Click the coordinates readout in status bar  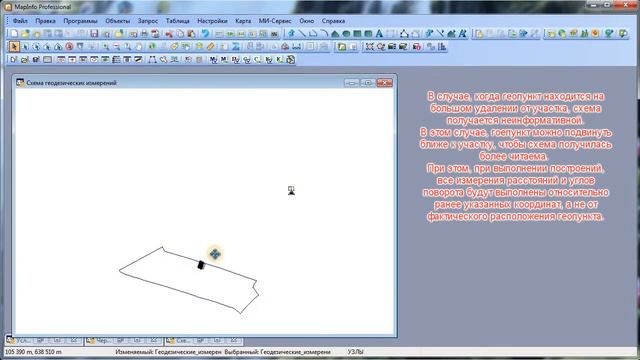pos(33,351)
